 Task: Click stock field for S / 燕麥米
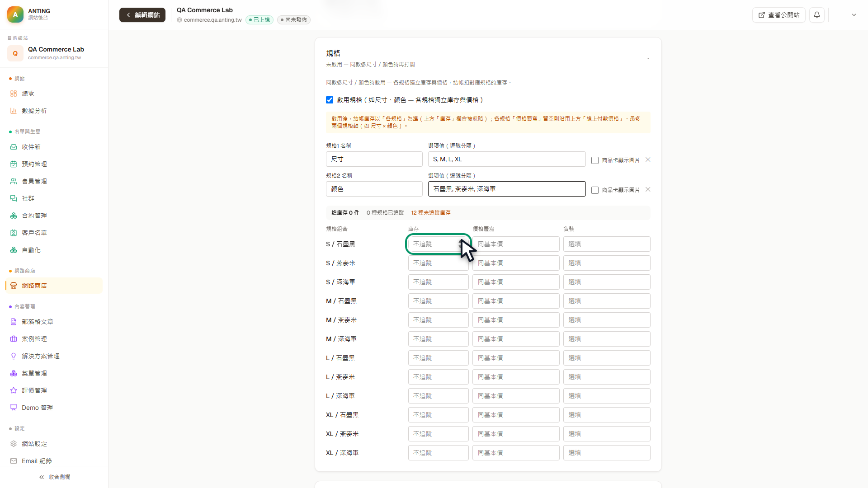point(439,263)
